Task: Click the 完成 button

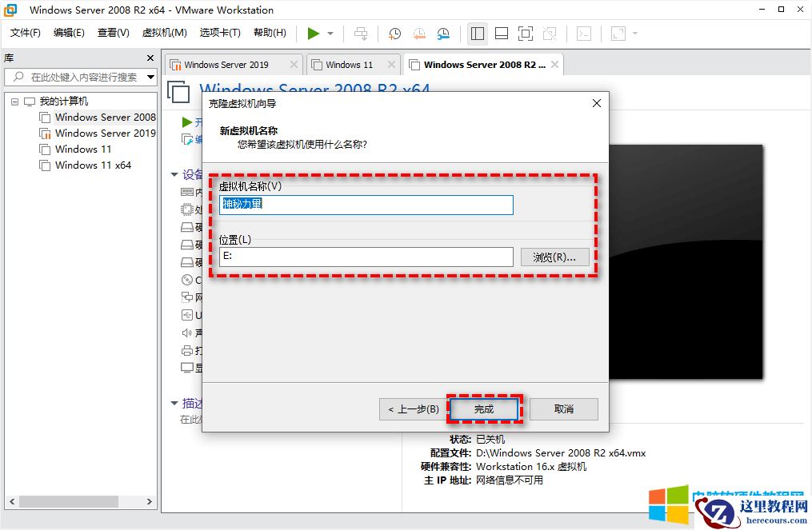Action: coord(484,409)
